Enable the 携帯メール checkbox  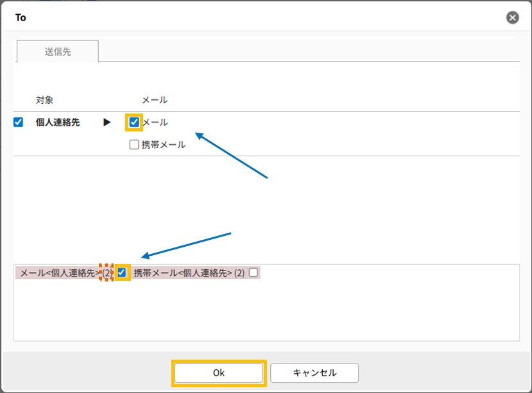(134, 145)
